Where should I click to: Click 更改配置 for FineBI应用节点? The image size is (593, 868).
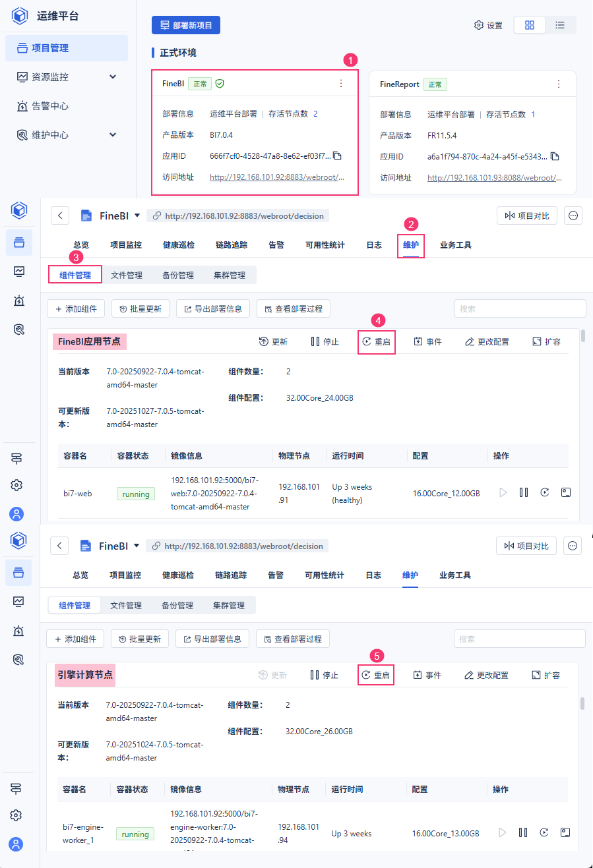click(x=487, y=342)
